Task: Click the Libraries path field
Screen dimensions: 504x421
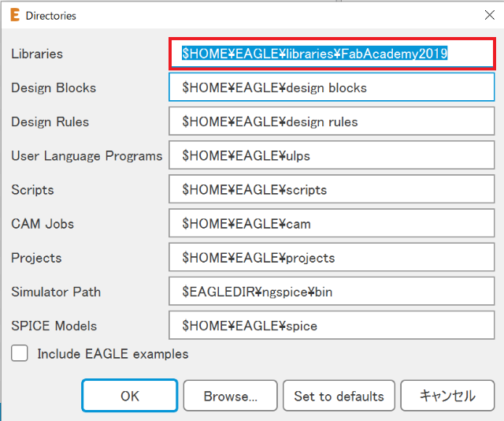Action: (x=332, y=54)
